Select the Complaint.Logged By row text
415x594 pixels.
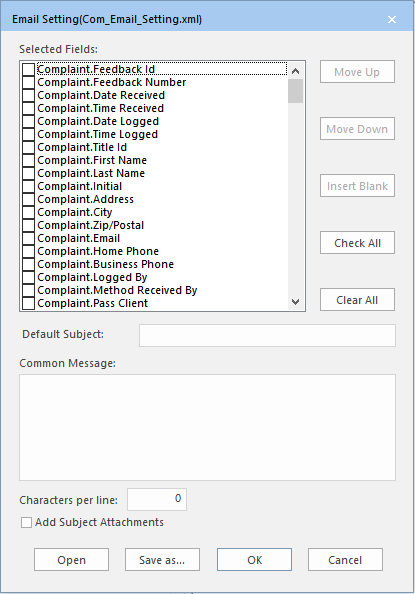coord(92,277)
